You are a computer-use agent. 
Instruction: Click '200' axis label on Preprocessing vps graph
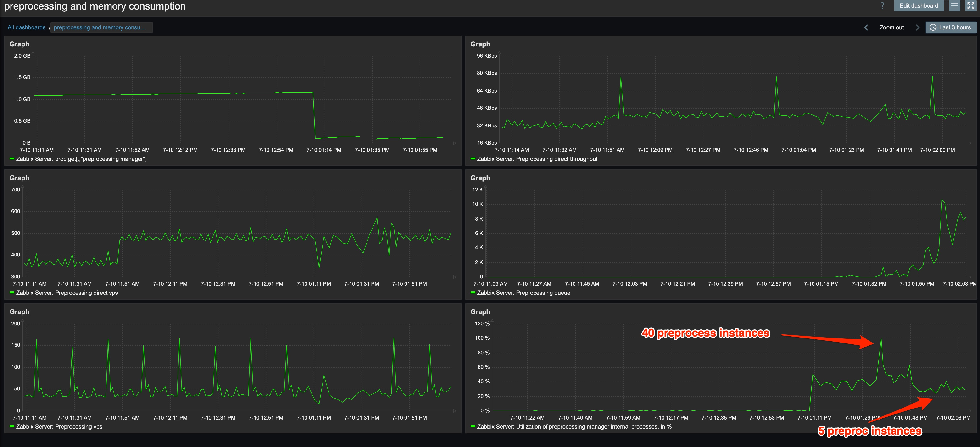tap(16, 323)
